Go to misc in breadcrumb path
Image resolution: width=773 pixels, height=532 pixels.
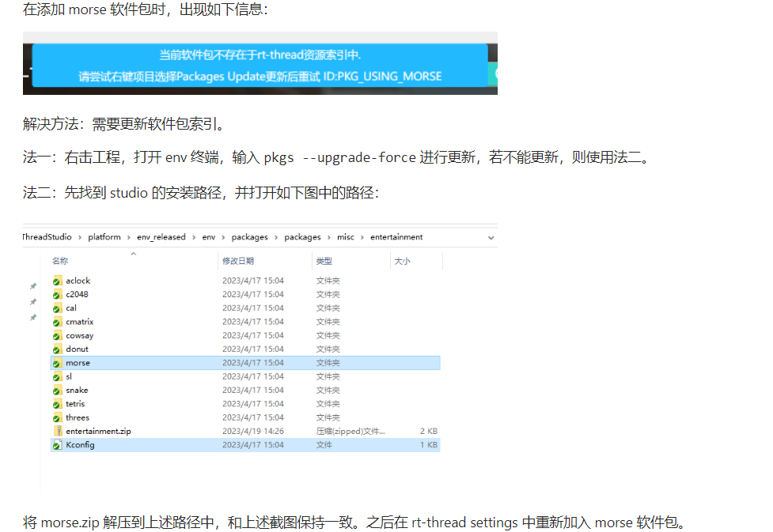coord(346,237)
